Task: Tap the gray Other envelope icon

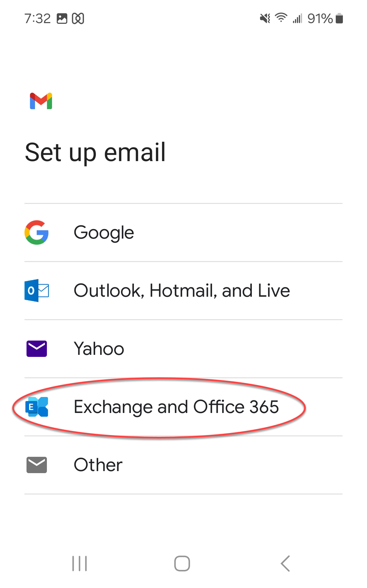Action: pos(37,465)
